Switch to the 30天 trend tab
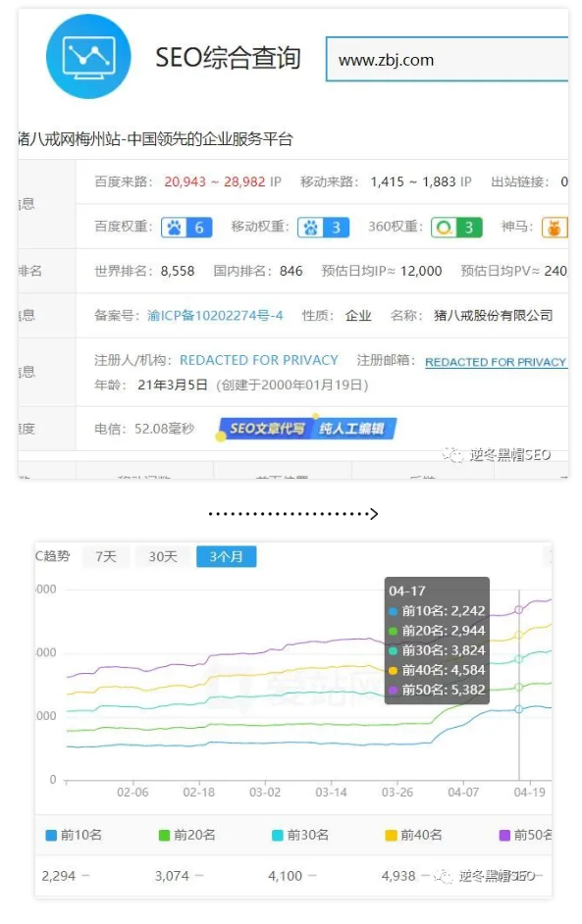 163,556
